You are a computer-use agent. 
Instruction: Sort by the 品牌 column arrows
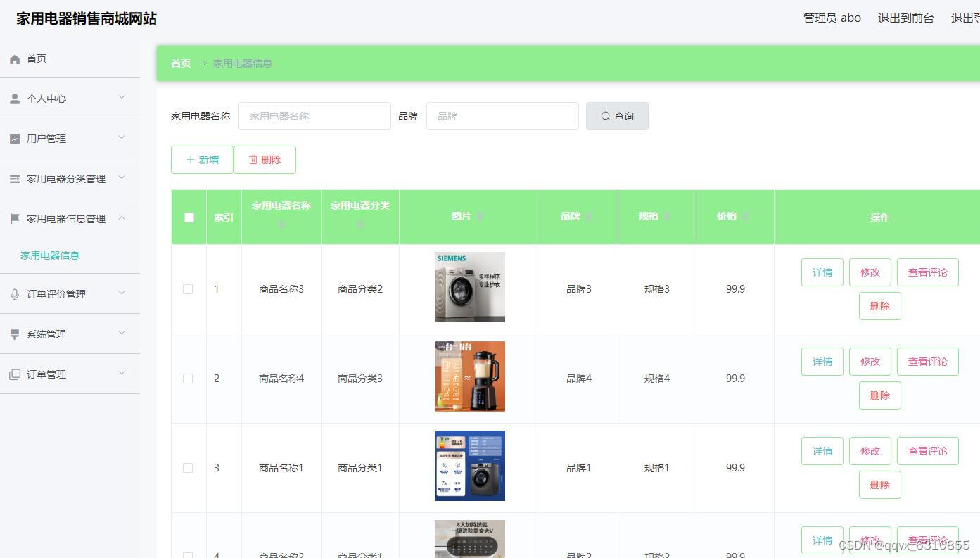click(589, 216)
